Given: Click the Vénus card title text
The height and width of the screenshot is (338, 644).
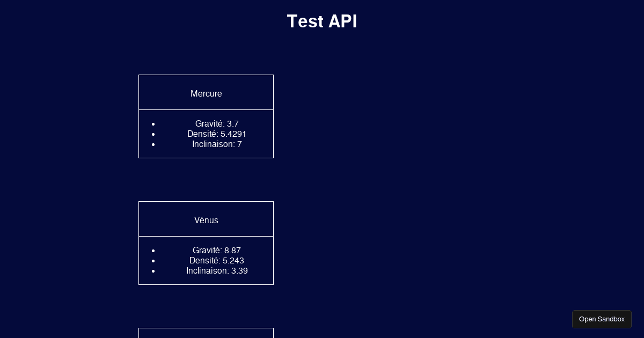Looking at the screenshot, I should [206, 220].
